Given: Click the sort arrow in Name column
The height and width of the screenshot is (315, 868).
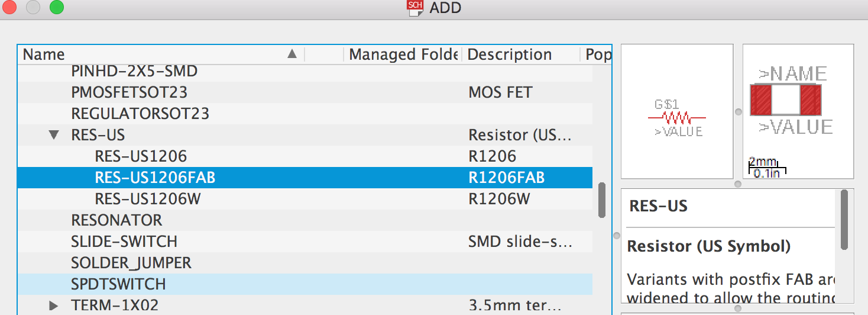Looking at the screenshot, I should (x=292, y=54).
